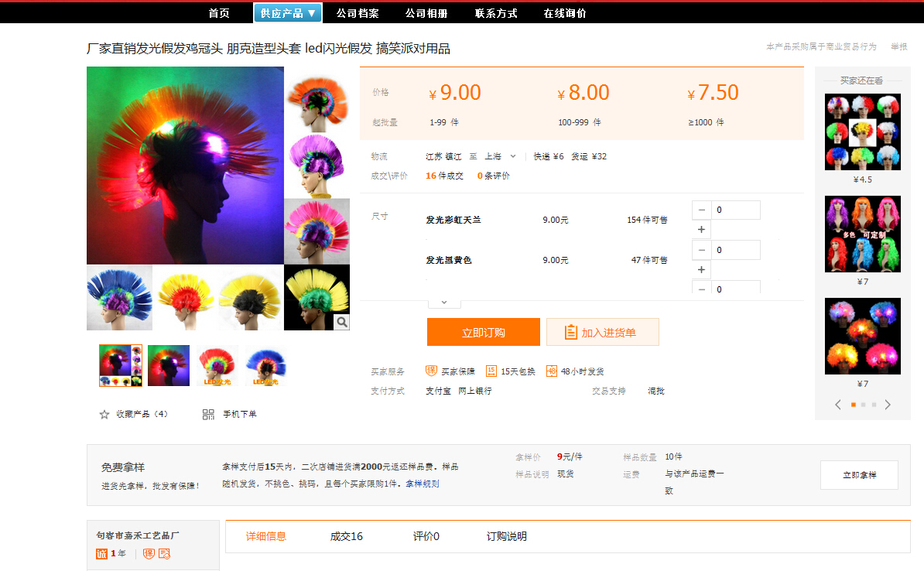Increase quantity for 发光彩虹天兰
Screen dimensions: 924x571
click(701, 230)
